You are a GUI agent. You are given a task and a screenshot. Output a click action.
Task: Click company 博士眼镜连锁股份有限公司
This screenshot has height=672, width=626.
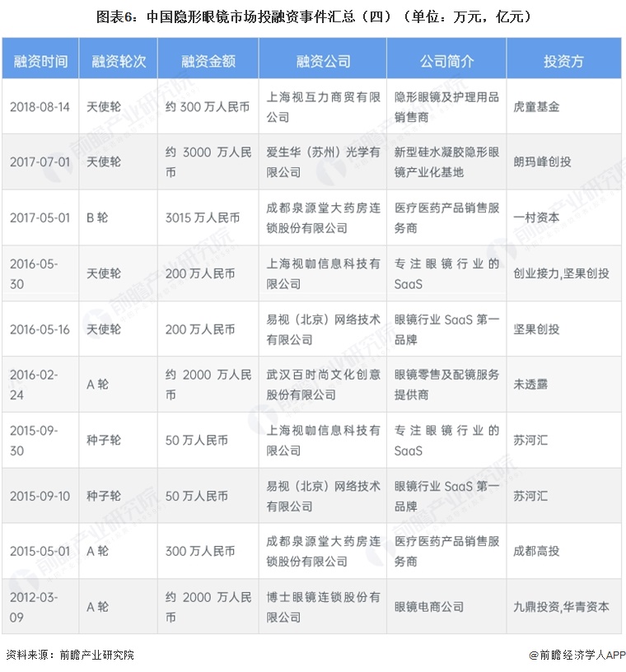coord(323,607)
